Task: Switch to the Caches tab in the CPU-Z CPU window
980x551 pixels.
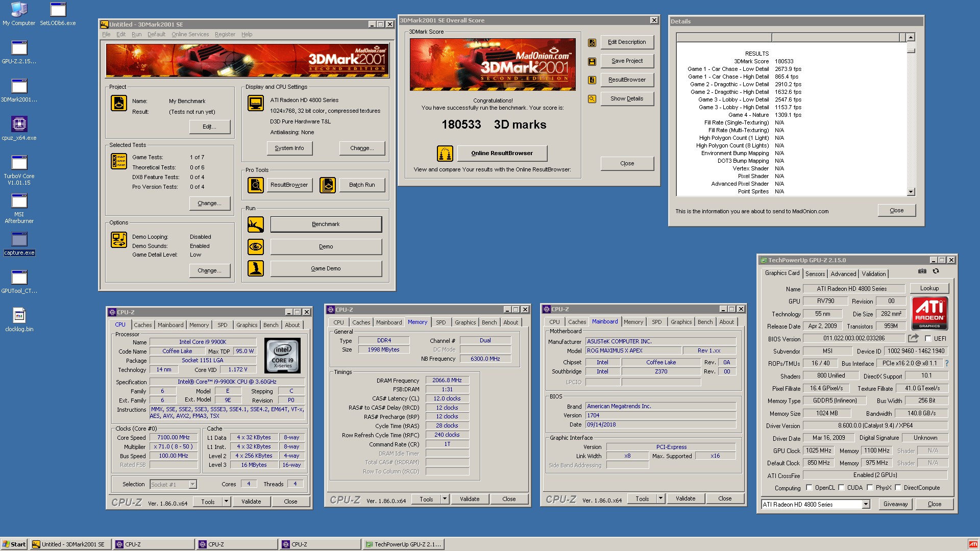Action: (x=143, y=325)
